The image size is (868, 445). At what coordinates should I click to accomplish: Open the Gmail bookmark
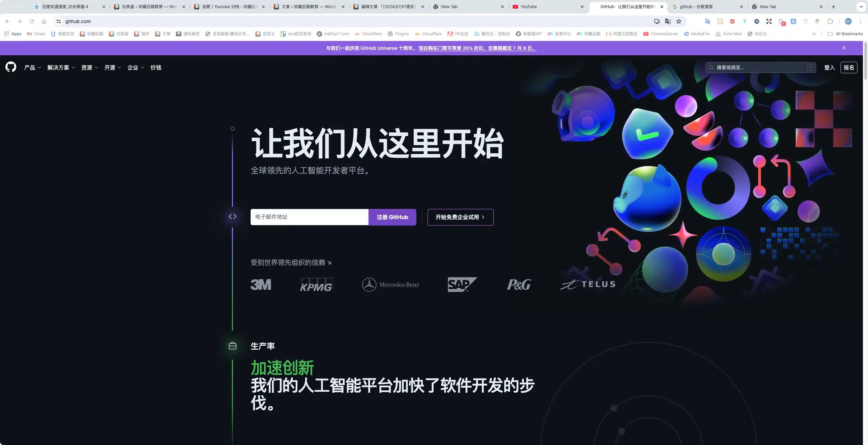coord(36,34)
